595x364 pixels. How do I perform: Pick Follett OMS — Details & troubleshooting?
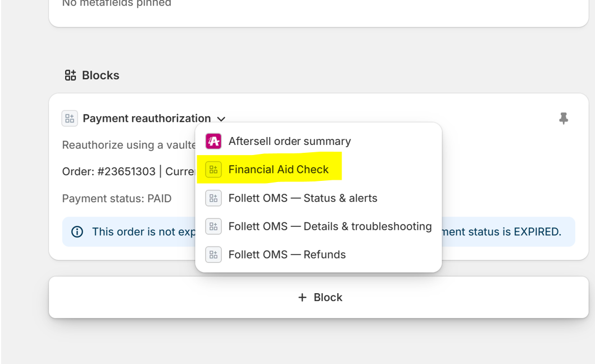[x=319, y=226]
